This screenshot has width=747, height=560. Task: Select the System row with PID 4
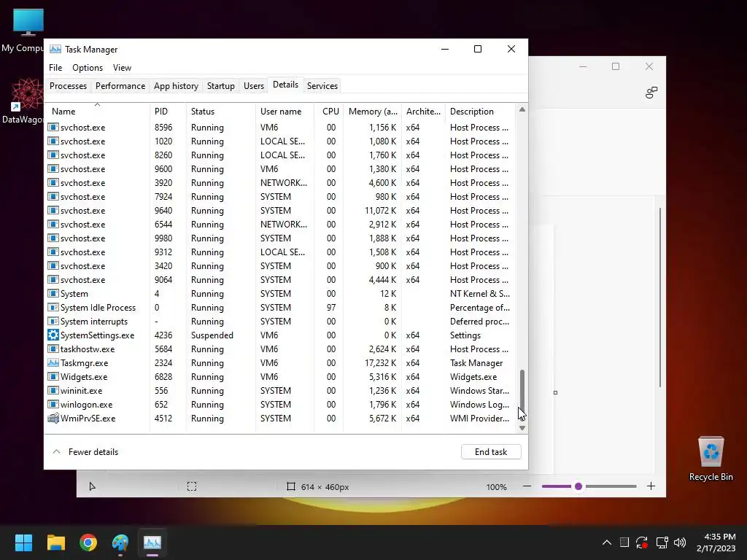coord(281,294)
